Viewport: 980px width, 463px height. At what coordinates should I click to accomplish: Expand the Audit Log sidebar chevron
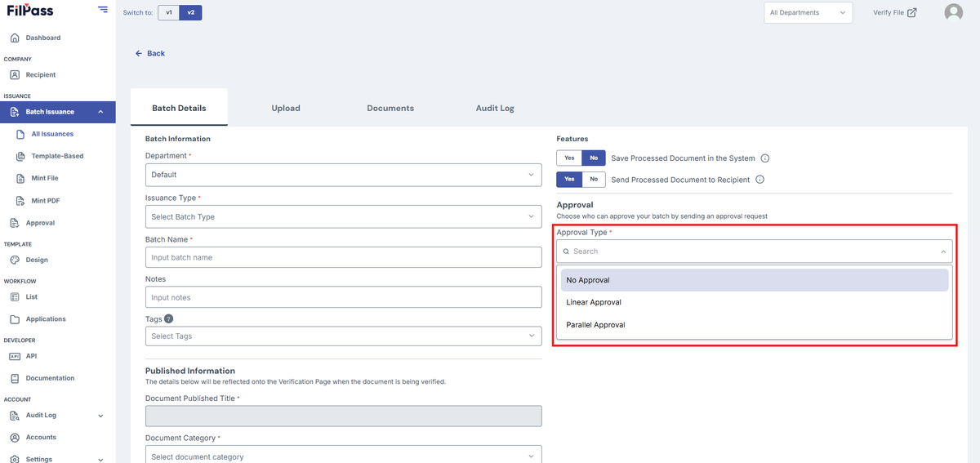click(100, 416)
